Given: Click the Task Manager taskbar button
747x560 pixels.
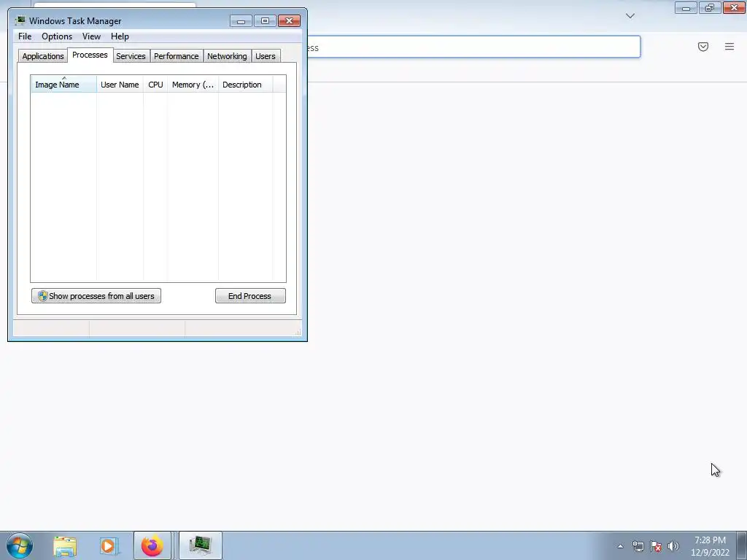Looking at the screenshot, I should (201, 545).
